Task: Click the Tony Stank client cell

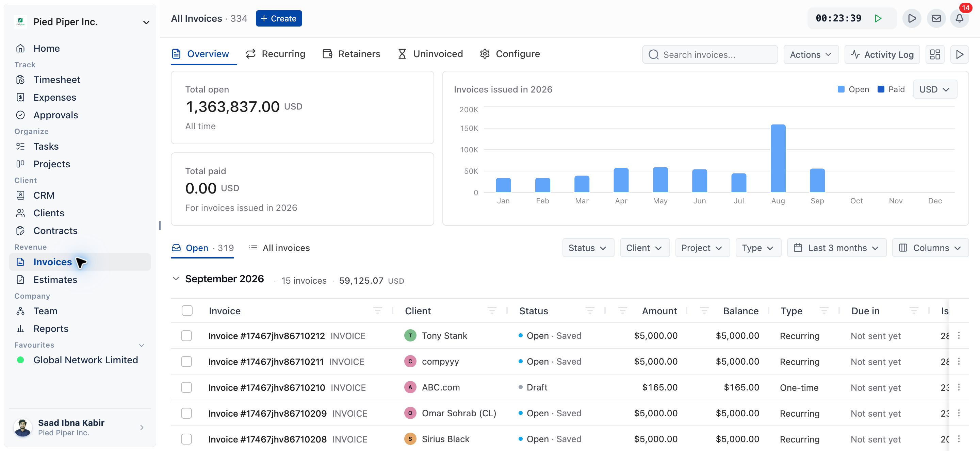Action: click(x=436, y=335)
